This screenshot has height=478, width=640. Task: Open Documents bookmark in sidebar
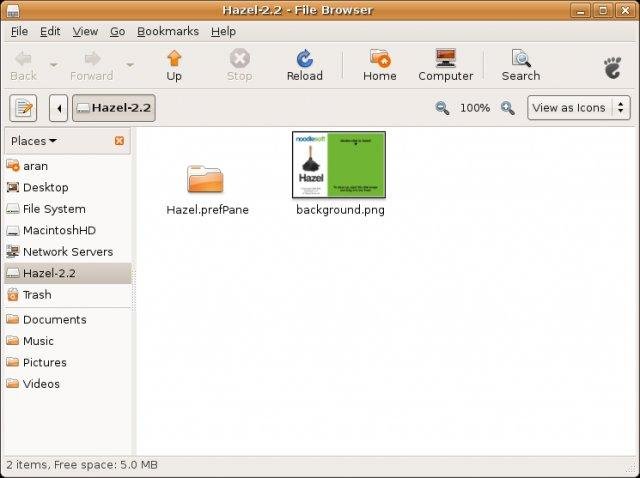68,320
